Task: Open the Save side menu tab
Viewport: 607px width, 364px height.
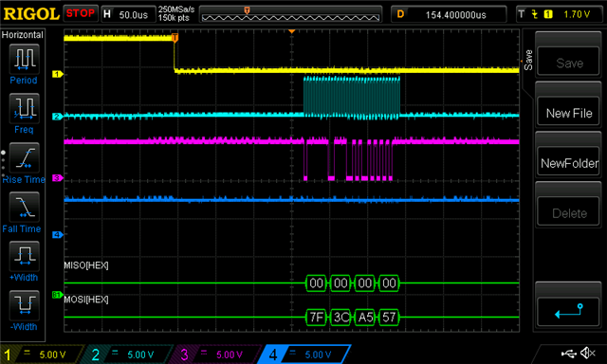Action: [x=528, y=60]
